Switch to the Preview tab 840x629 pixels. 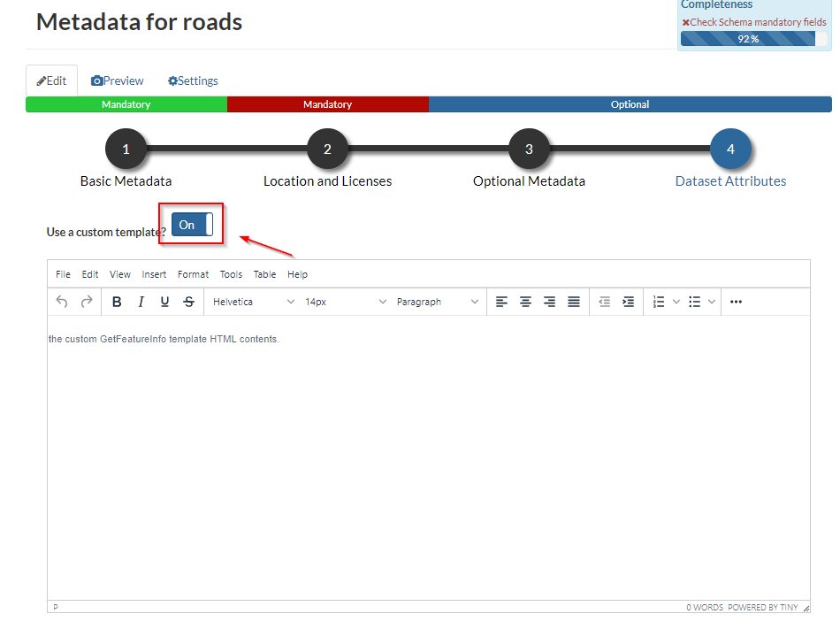pos(117,81)
